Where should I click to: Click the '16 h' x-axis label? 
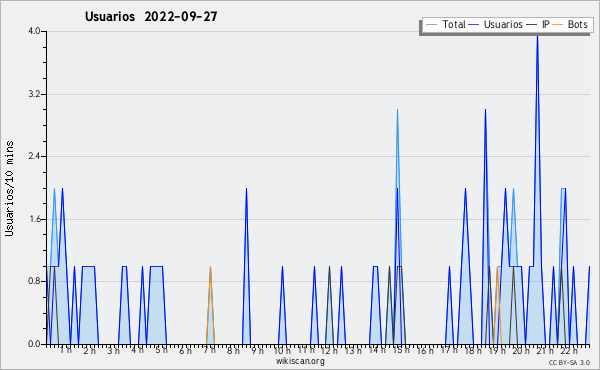click(425, 350)
